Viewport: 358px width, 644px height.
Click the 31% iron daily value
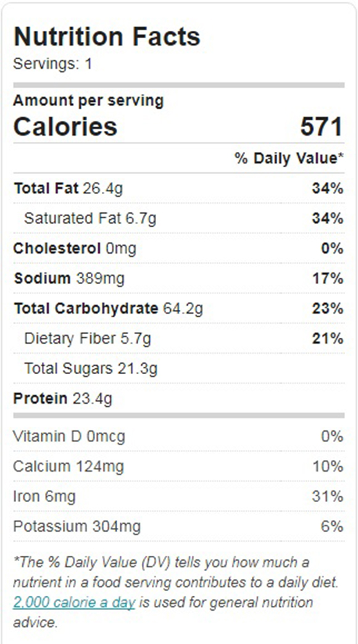(x=327, y=496)
